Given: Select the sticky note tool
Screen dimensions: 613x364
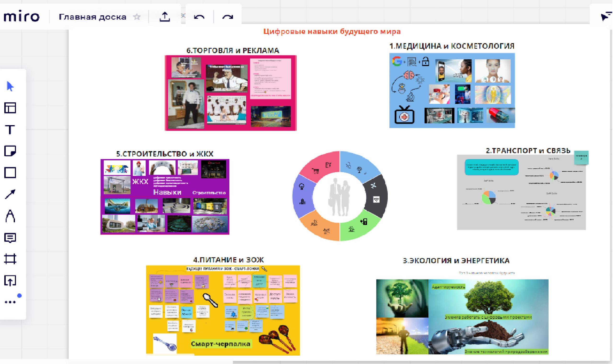Looking at the screenshot, I should pyautogui.click(x=10, y=151).
